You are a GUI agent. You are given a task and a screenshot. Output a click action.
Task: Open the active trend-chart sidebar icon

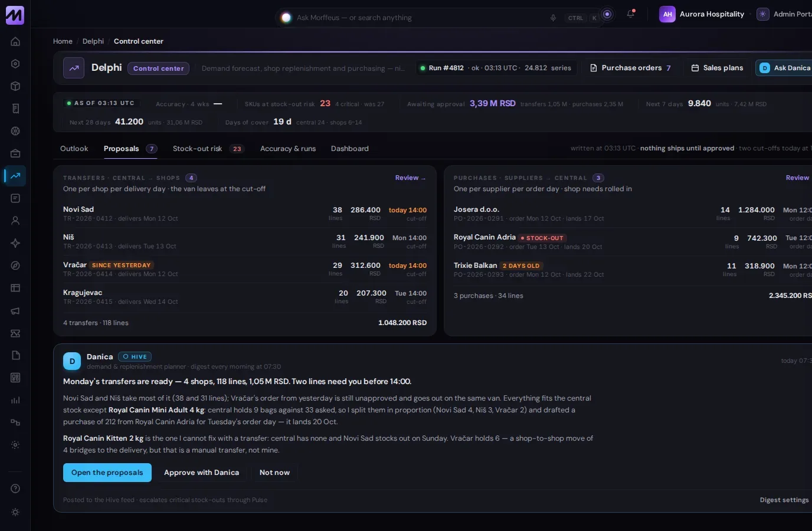[x=15, y=176]
